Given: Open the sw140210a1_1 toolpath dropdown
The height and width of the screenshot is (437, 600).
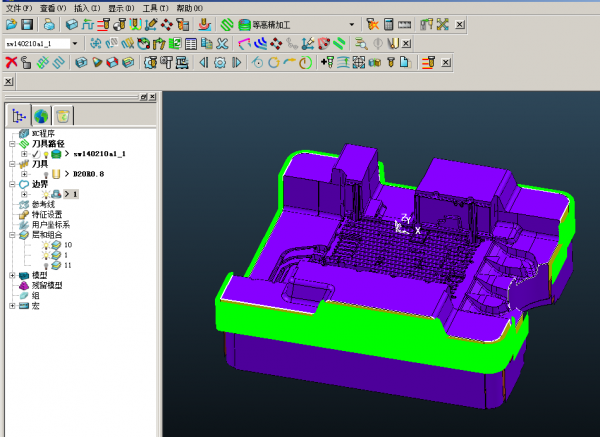Looking at the screenshot, I should pos(76,44).
